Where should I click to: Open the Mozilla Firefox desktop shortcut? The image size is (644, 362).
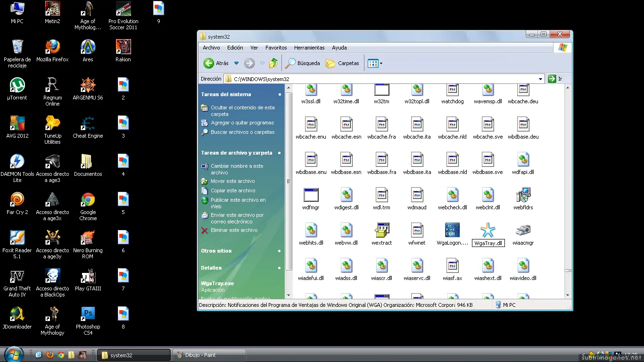(x=52, y=51)
